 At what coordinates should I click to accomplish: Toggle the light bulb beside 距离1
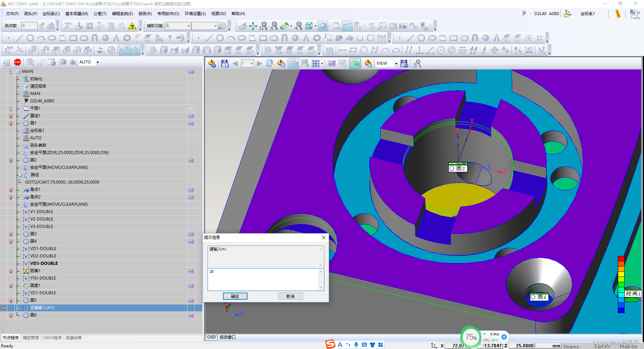click(11, 271)
